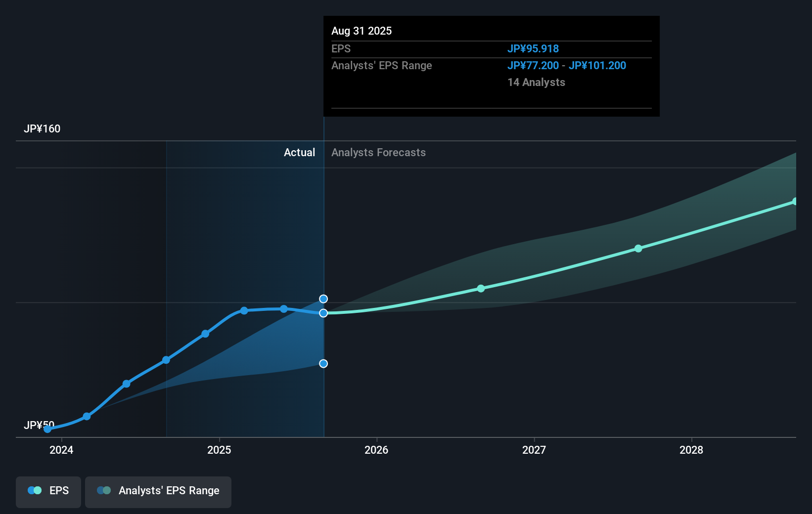The image size is (812, 514).
Task: Toggle the EPS series visibility
Action: (48, 491)
